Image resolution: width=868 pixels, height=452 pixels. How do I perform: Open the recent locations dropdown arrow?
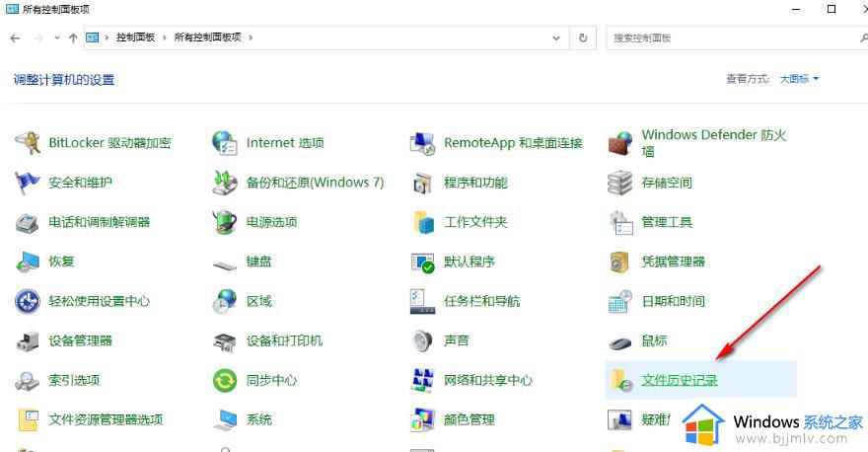click(x=57, y=38)
